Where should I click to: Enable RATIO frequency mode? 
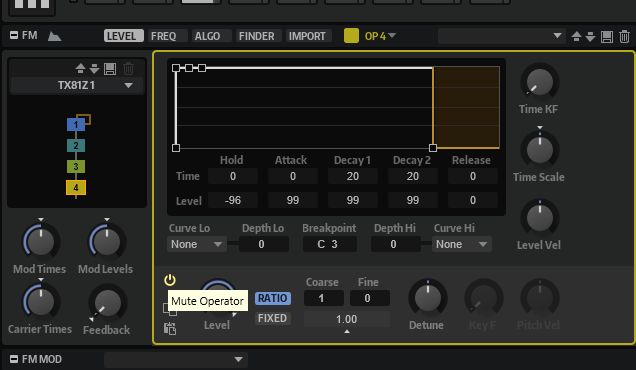[273, 298]
